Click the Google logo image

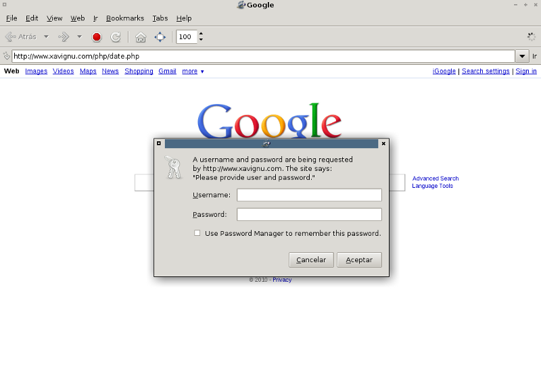(269, 121)
